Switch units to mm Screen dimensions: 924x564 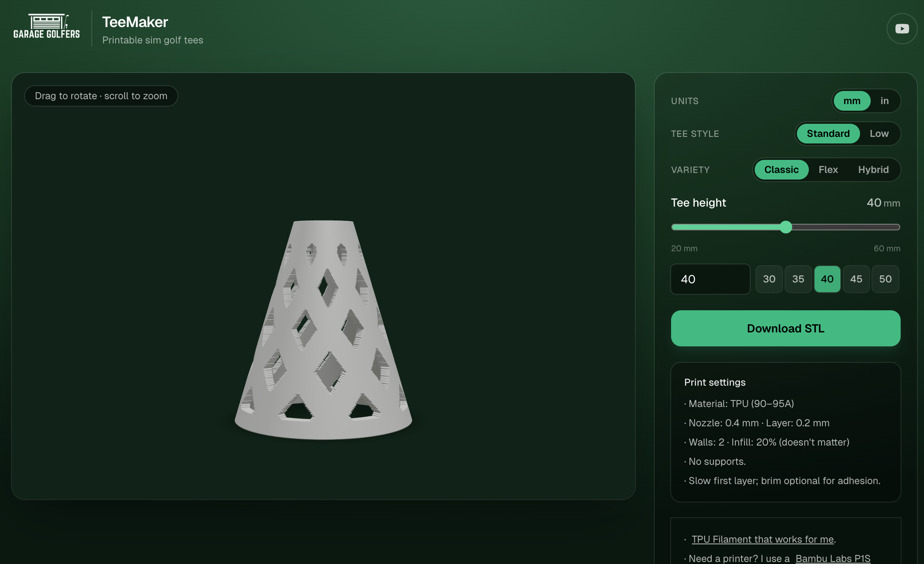[x=851, y=101]
